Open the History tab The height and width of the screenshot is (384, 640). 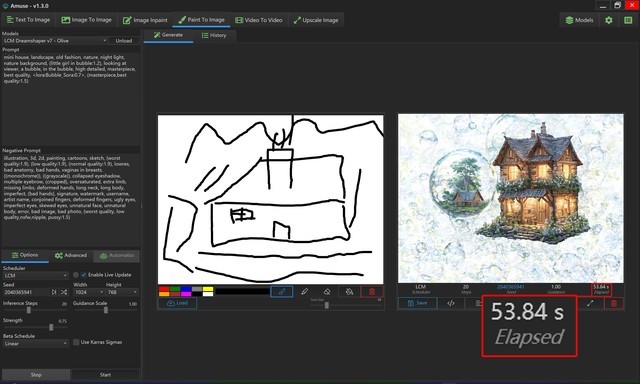[x=214, y=35]
